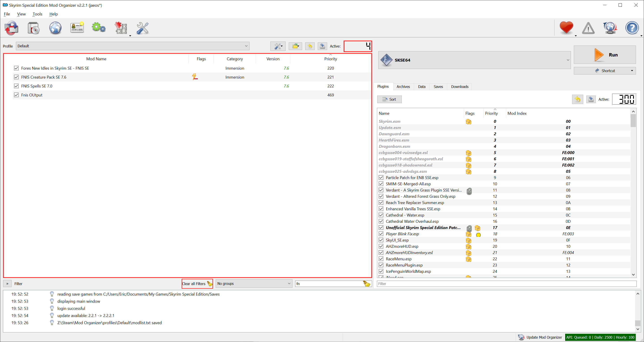644x342 pixels.
Task: Open the blue Help question mark icon
Action: pyautogui.click(x=632, y=28)
